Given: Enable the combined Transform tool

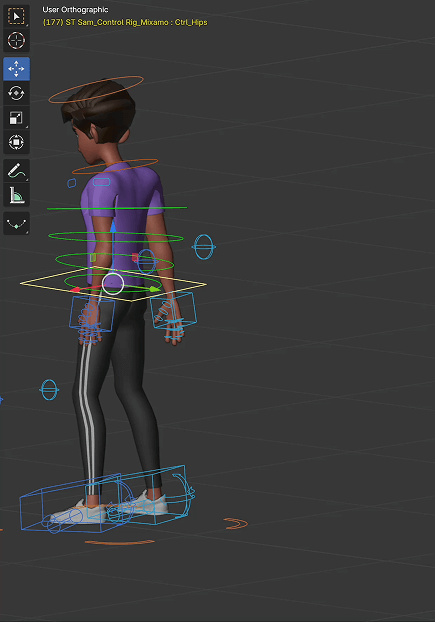Looking at the screenshot, I should (x=16, y=142).
